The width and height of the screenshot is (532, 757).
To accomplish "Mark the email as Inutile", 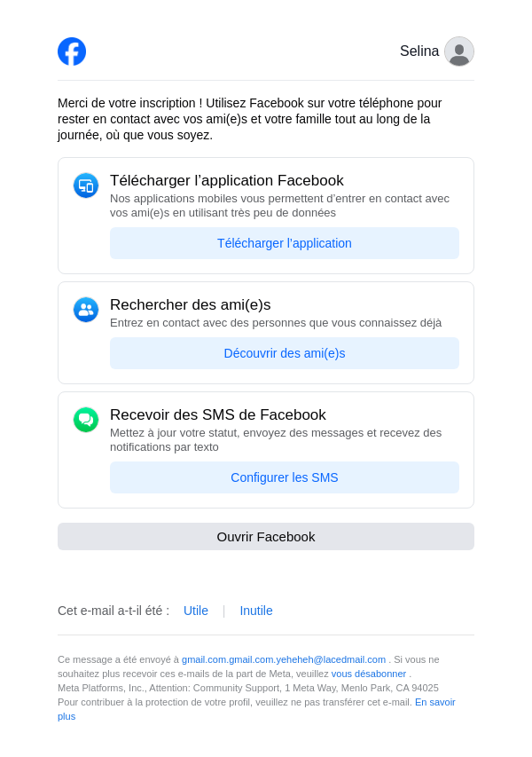I will (256, 611).
